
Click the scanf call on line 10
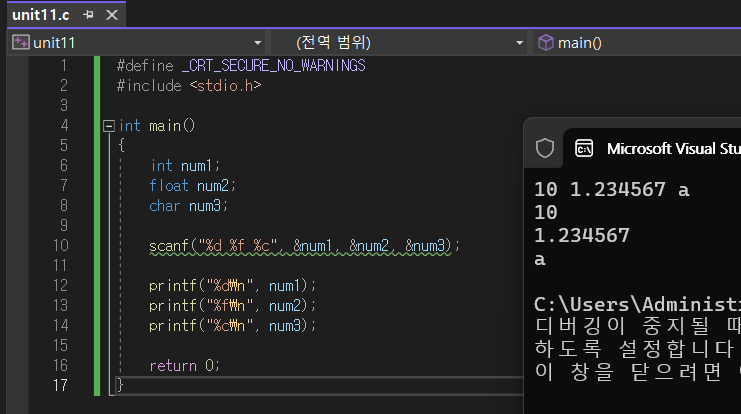304,246
